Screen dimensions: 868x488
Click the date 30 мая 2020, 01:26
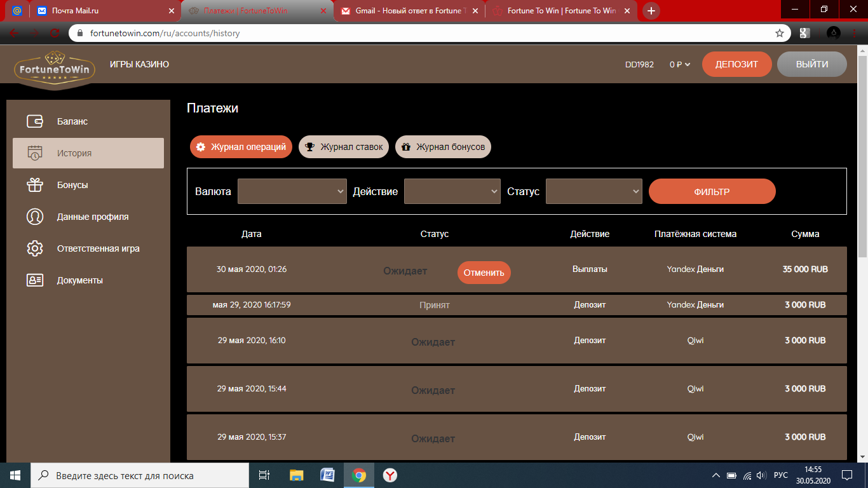252,269
